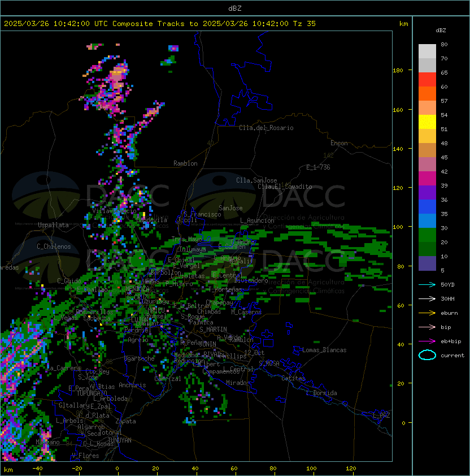This screenshot has width=470, height=476.
Task: Click the 'La_Carrera' map label
Action: click(64, 368)
